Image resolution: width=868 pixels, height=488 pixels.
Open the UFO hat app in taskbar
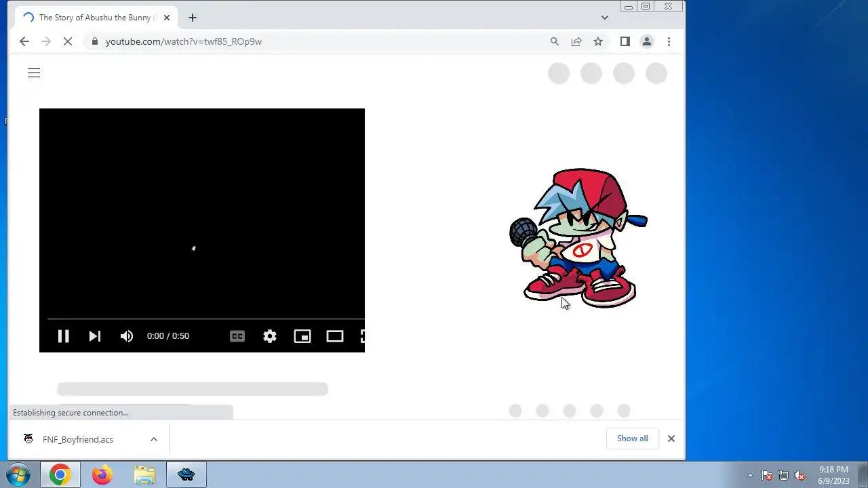click(x=186, y=475)
